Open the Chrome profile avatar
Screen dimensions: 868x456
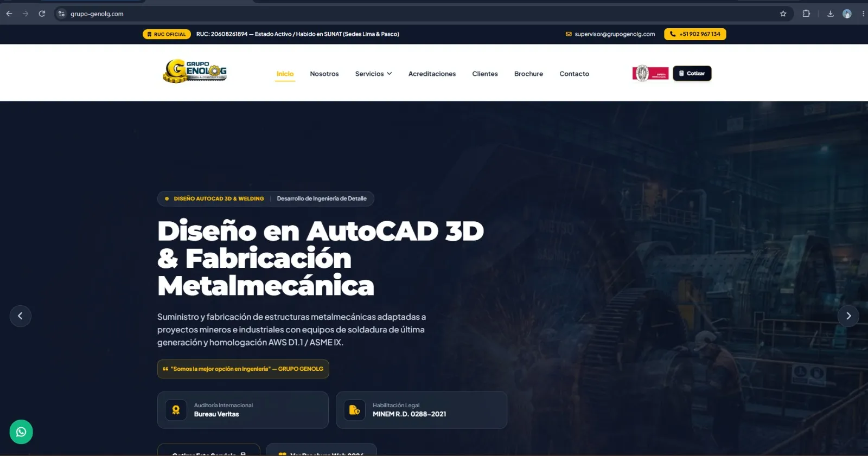coord(847,14)
